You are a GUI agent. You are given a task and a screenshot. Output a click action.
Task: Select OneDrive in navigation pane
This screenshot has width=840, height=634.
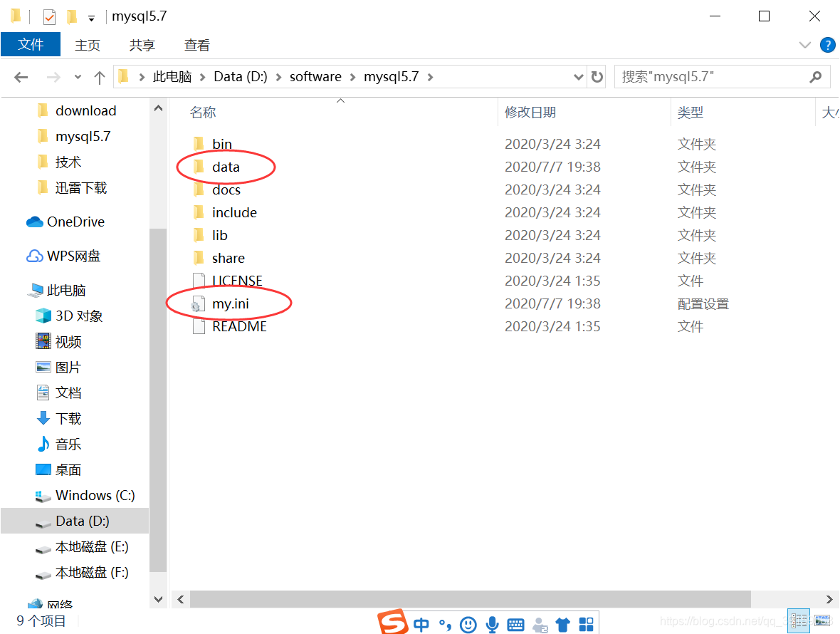click(75, 222)
